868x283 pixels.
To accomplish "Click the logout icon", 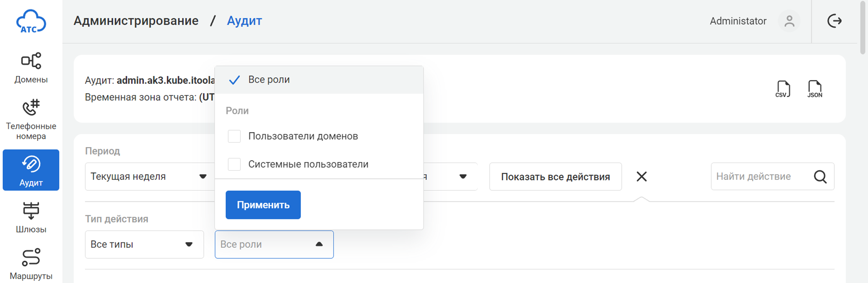I will coord(834,21).
